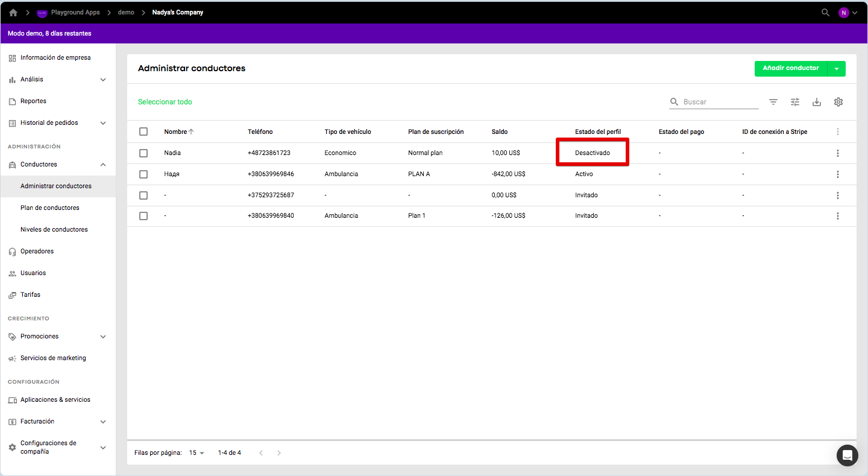Collapse the Conductores section
The image size is (868, 476).
pyautogui.click(x=103, y=165)
